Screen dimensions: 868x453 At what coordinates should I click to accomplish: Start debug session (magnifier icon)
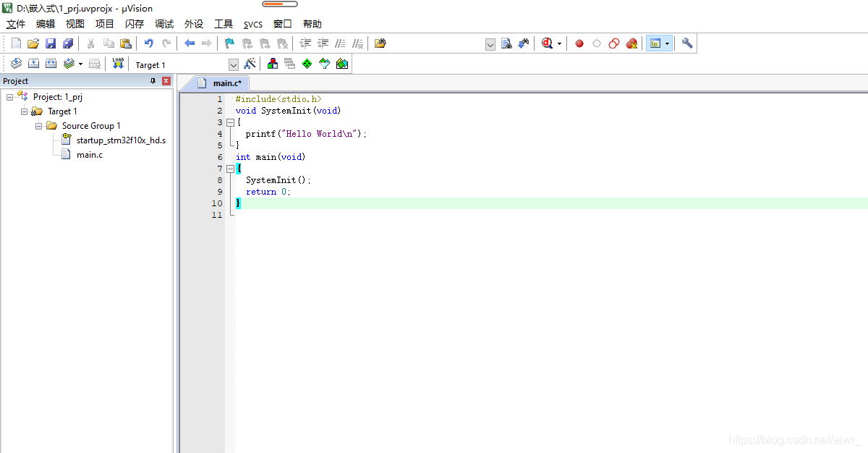[547, 43]
